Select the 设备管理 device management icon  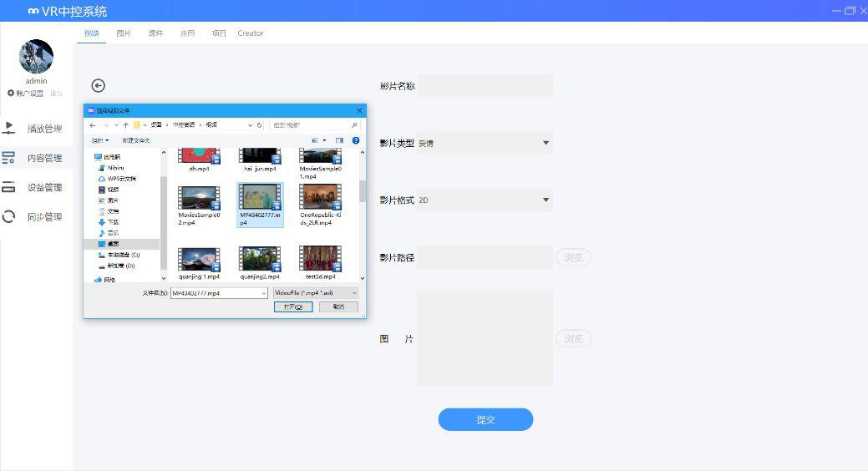(9, 187)
